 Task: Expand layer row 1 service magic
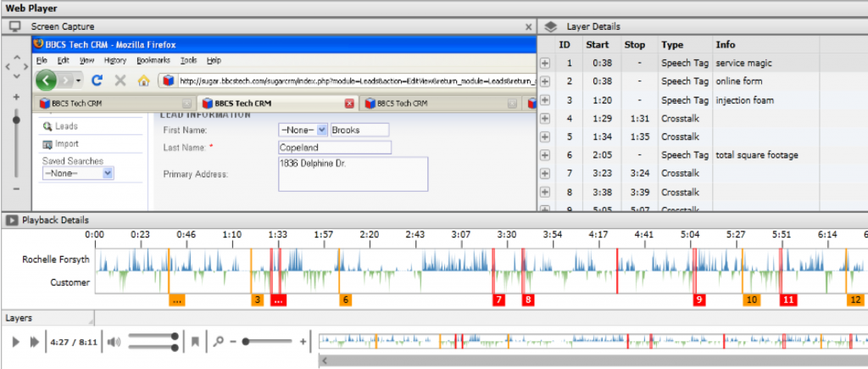click(545, 63)
